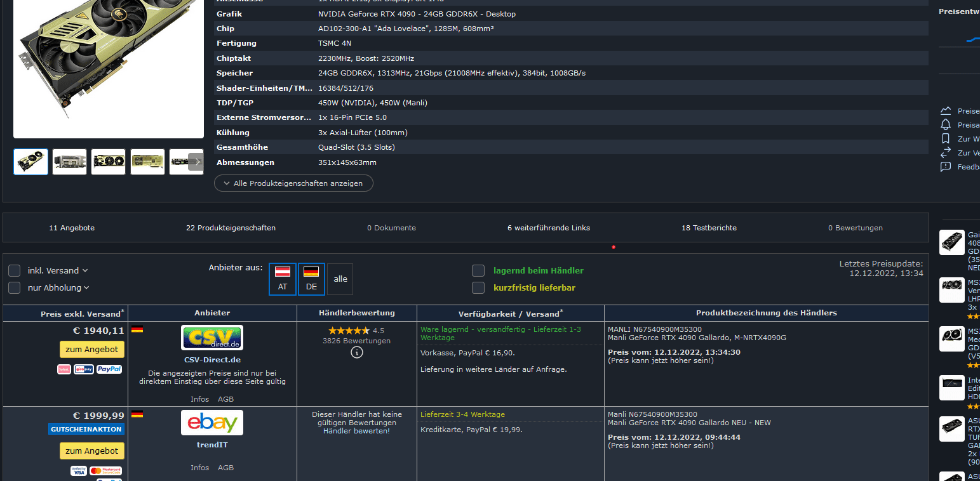Screen dimensions: 980x481
Task: Open the '18 Testberichte' tab
Action: pyautogui.click(x=709, y=228)
